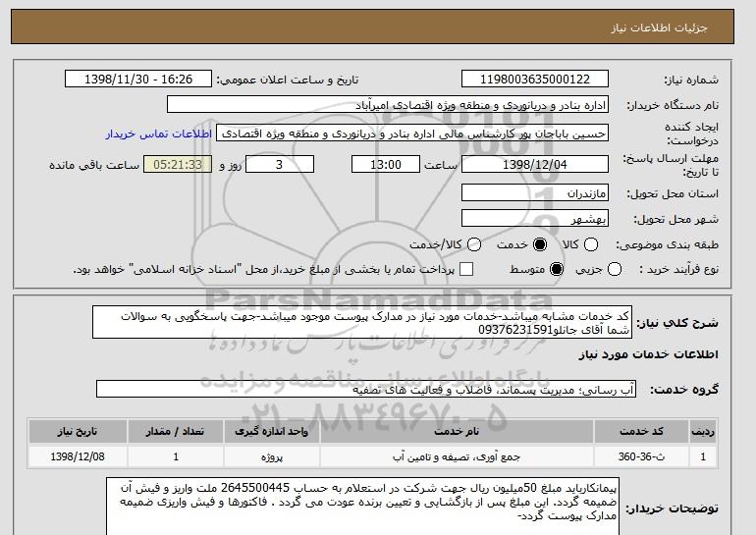756x535 pixels.
Task: Click the نام خدمت column header
Action: (457, 431)
